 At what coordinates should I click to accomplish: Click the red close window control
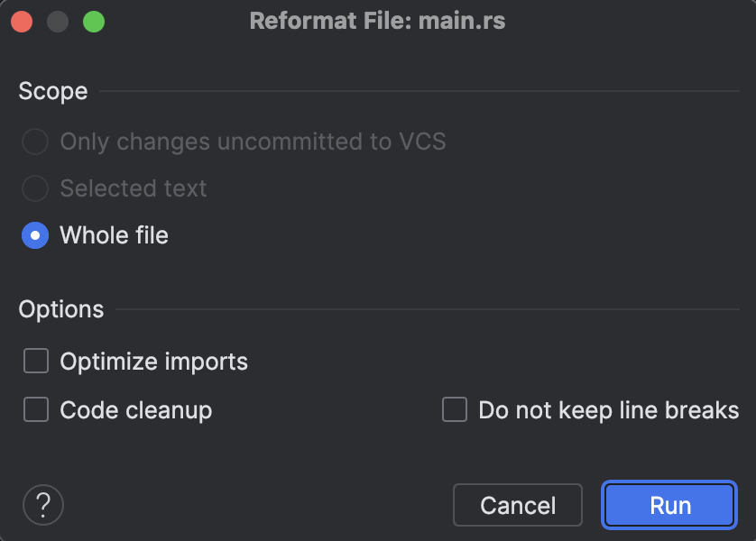22,20
